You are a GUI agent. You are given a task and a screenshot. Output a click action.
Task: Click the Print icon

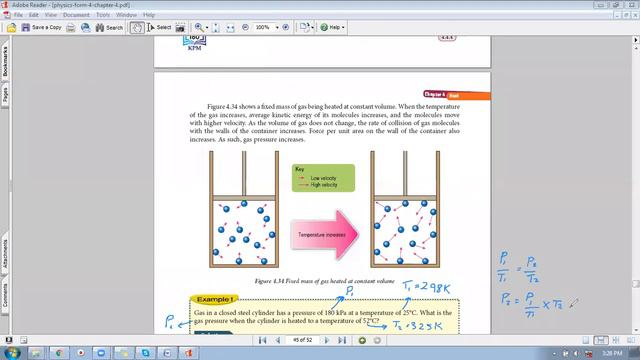71,27
